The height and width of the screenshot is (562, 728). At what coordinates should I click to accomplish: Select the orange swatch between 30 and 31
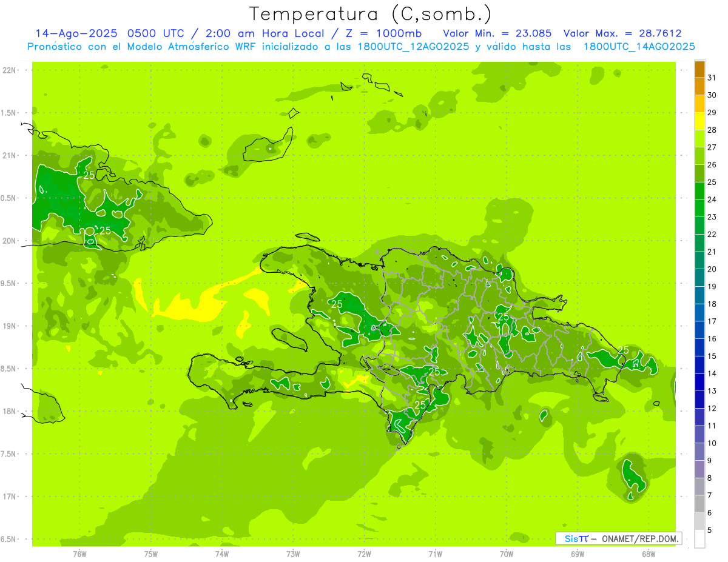pyautogui.click(x=699, y=86)
